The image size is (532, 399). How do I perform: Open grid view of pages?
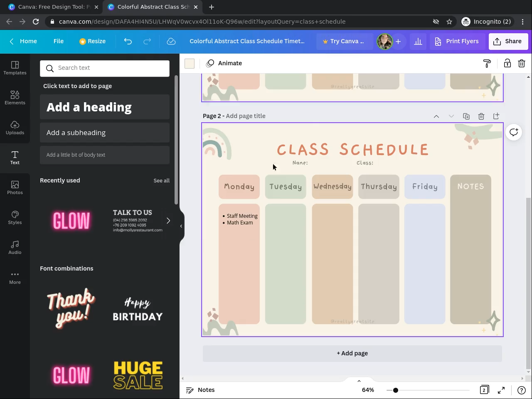[484, 390]
